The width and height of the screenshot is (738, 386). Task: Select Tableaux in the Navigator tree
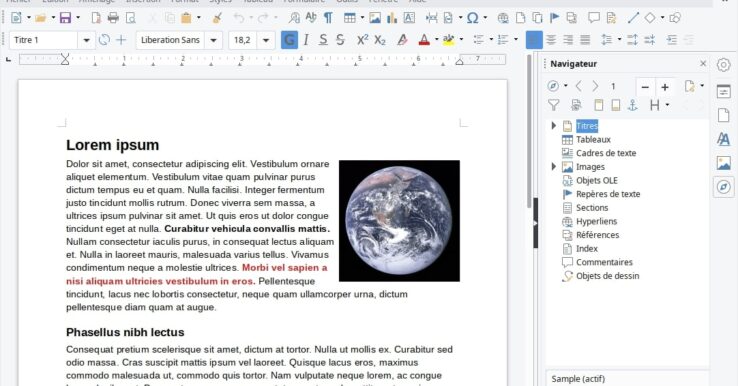593,139
